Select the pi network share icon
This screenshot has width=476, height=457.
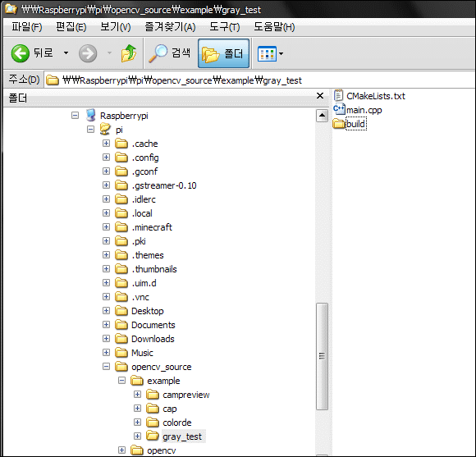(x=105, y=130)
